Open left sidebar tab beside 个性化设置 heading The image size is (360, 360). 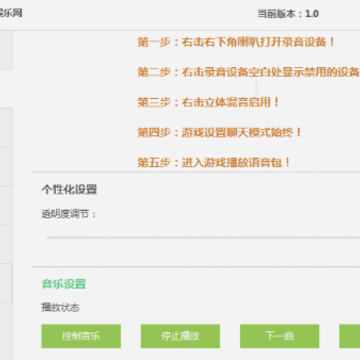point(6,205)
